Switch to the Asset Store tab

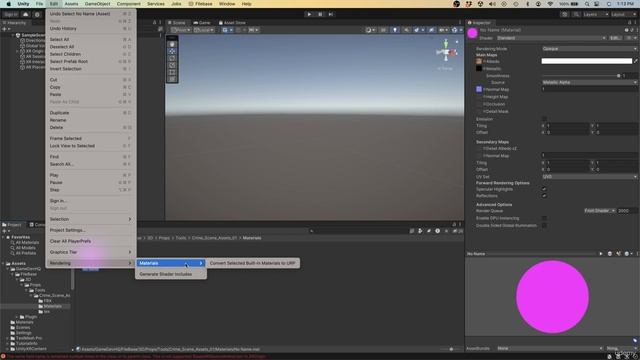232,23
